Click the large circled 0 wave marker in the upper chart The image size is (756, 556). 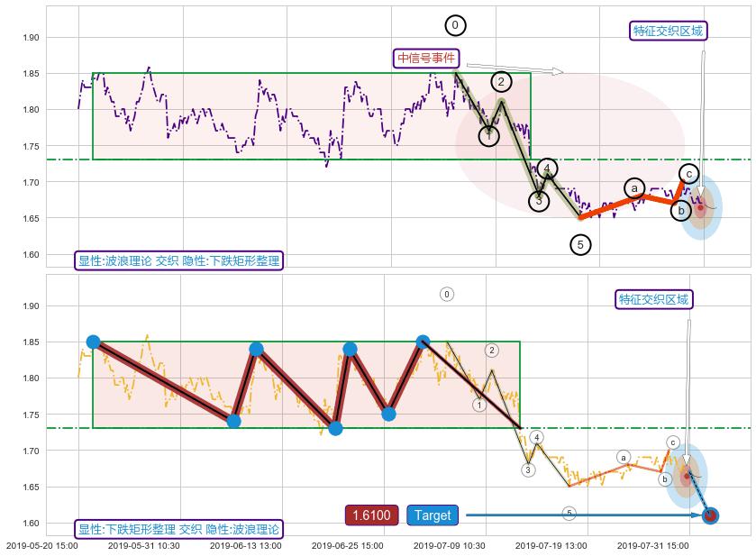[x=455, y=25]
